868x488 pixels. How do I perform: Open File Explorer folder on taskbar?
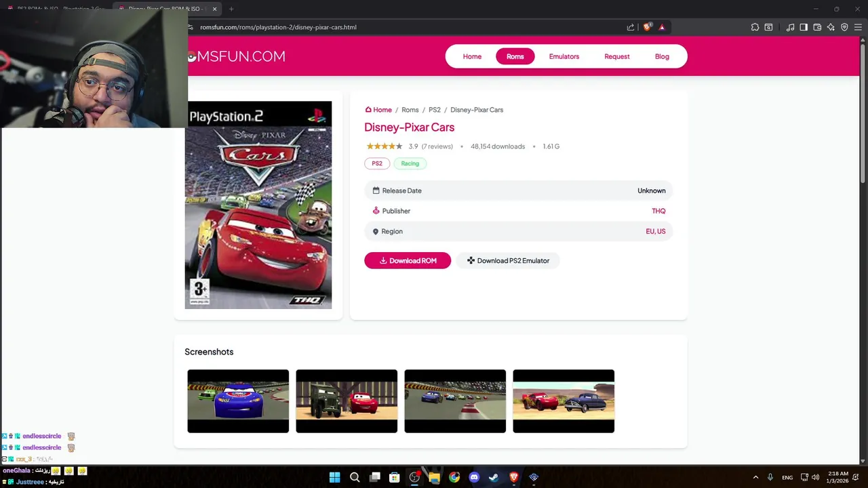tap(434, 477)
